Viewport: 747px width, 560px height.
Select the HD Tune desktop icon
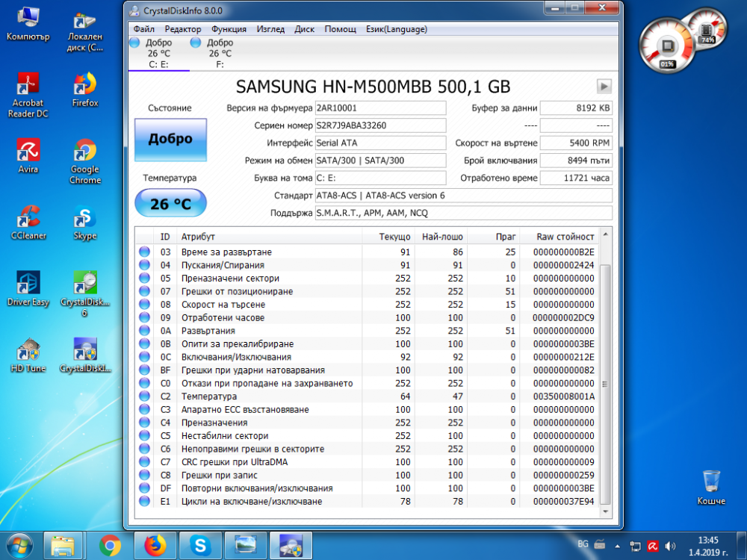click(28, 355)
